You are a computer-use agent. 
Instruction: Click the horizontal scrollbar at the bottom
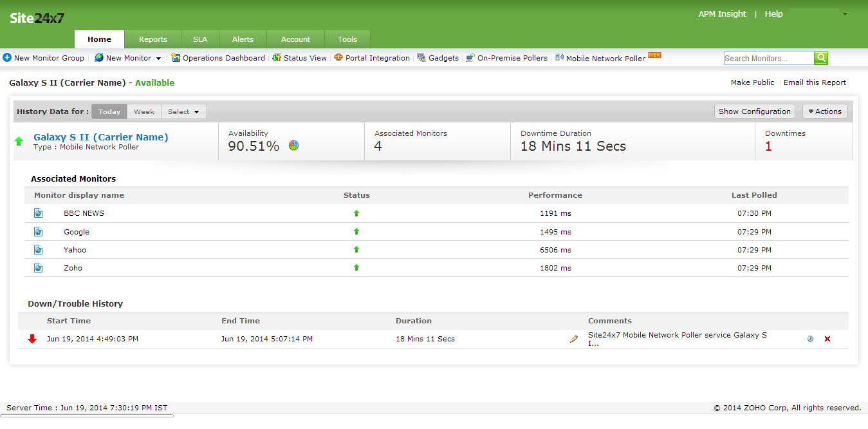87,415
